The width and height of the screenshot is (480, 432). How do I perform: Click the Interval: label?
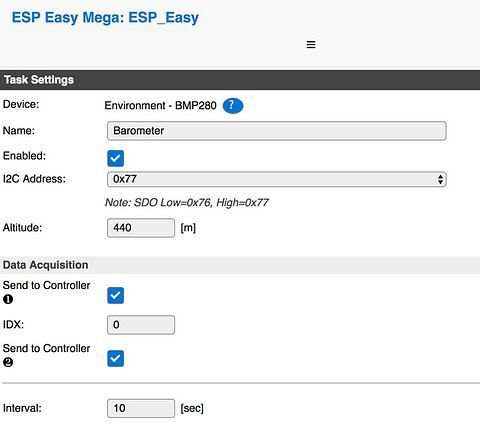(22, 408)
